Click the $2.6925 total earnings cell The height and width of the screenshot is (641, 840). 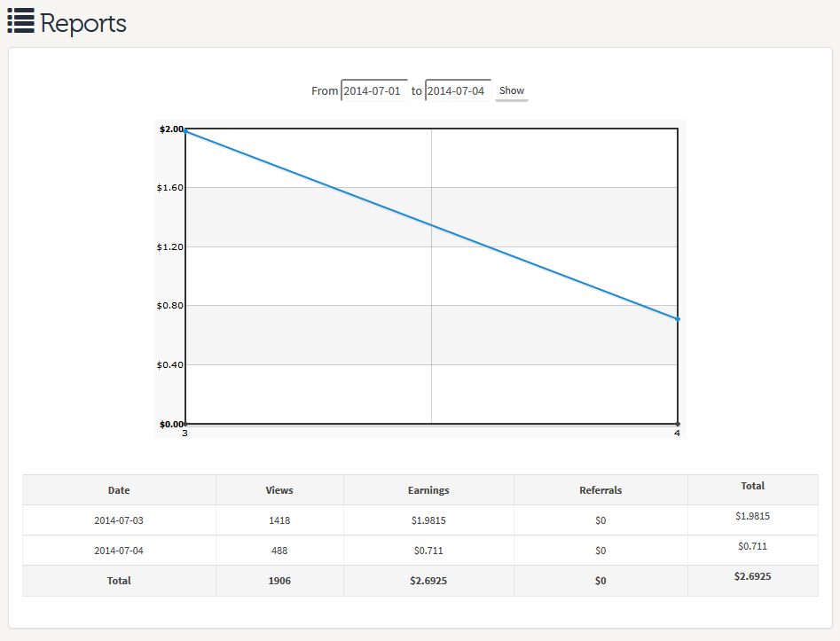click(428, 581)
